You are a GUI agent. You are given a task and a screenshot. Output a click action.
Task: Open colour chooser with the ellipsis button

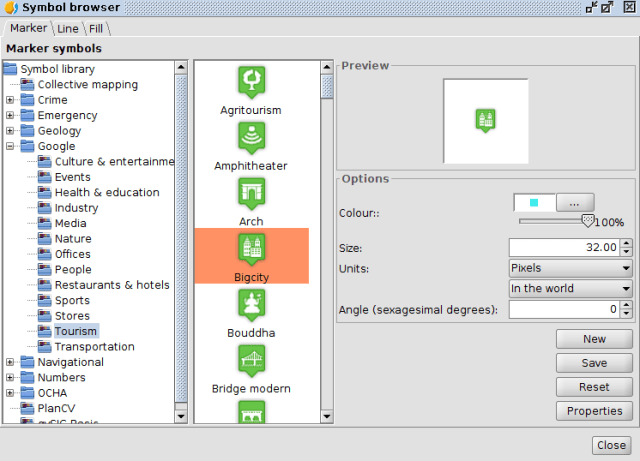pos(575,202)
